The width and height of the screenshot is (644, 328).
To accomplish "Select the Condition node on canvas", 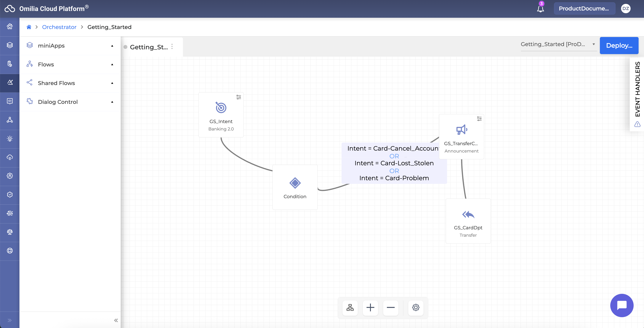I will click(x=295, y=187).
